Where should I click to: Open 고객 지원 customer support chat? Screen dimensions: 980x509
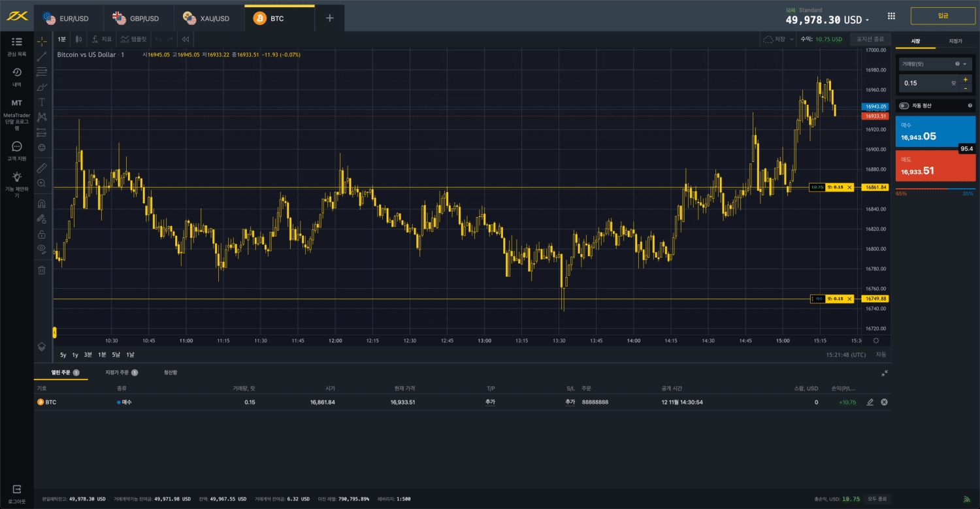17,146
